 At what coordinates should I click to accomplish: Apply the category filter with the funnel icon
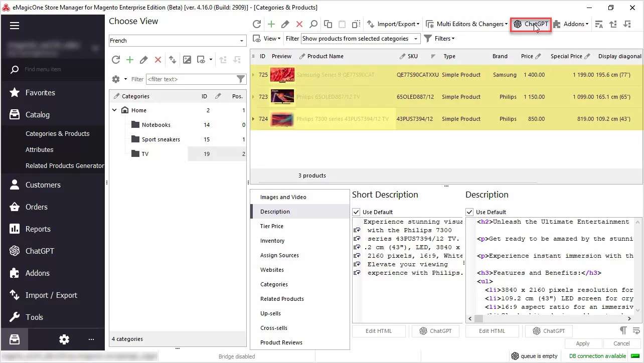click(241, 79)
